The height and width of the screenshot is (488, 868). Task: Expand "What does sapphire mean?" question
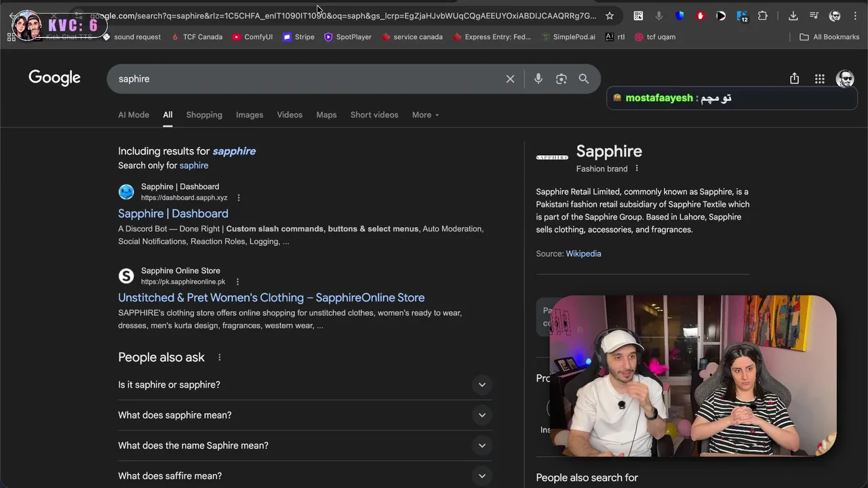click(304, 415)
